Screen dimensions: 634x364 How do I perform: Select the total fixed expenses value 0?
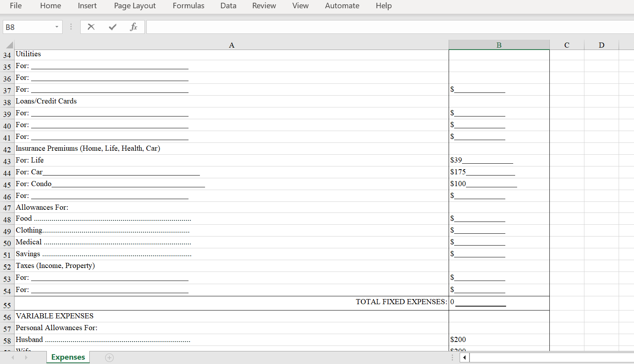click(x=499, y=303)
